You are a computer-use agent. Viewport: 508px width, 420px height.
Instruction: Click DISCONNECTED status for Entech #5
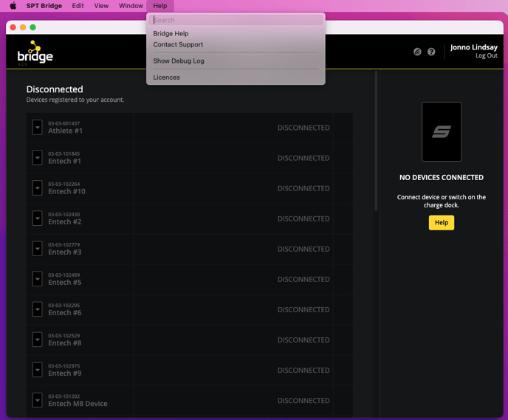click(303, 280)
